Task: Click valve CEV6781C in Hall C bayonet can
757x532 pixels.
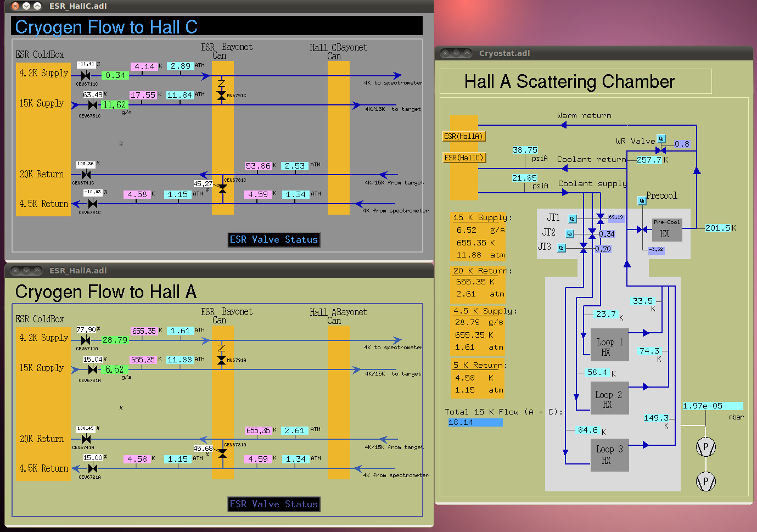Action: click(x=222, y=189)
